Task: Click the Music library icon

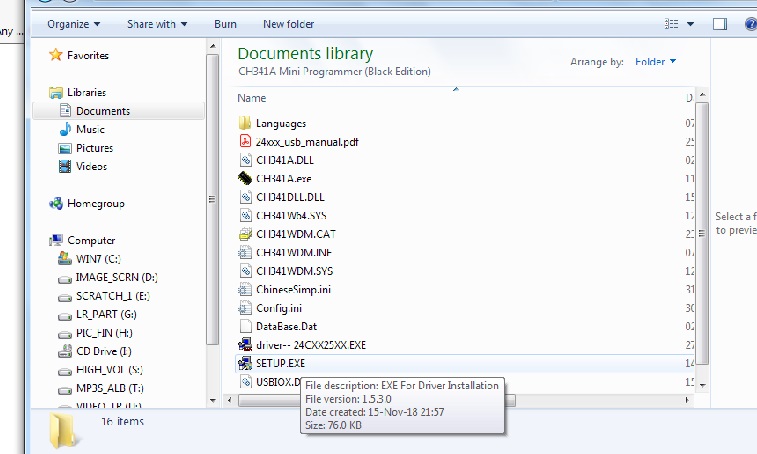Action: (65, 129)
